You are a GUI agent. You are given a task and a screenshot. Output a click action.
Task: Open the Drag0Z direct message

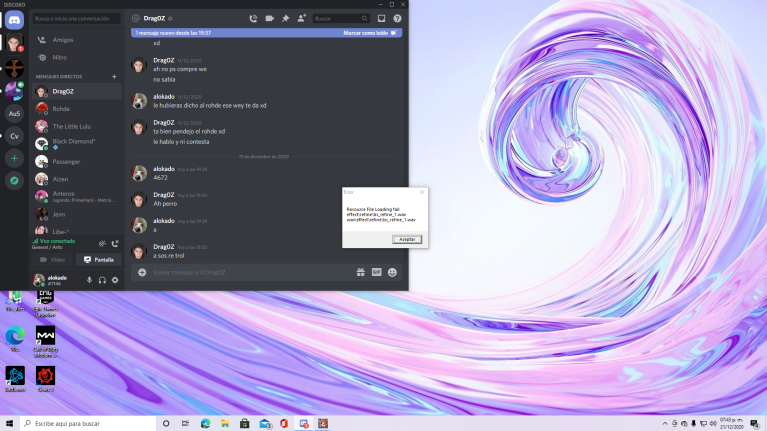[x=77, y=91]
